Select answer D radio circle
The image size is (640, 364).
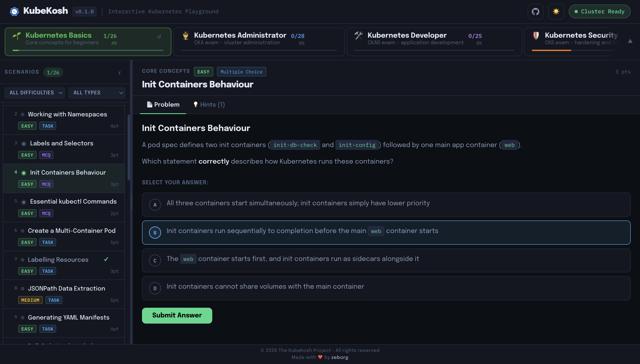[155, 288]
